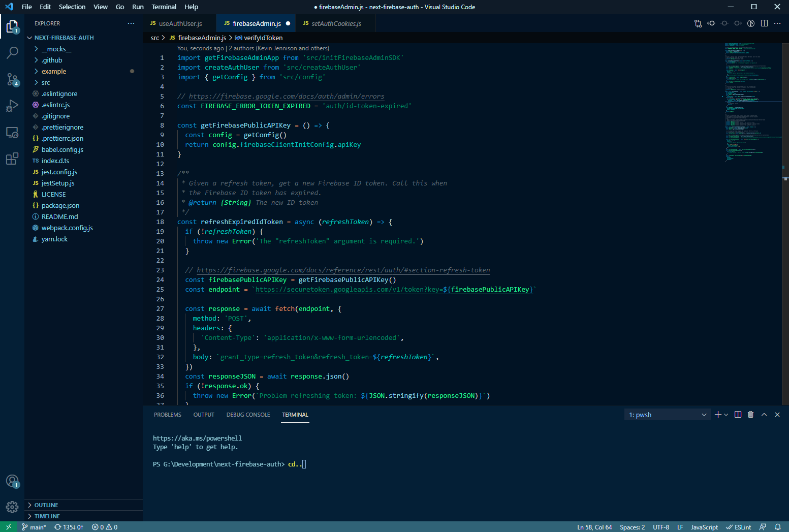The image size is (789, 532).
Task: Switch to the setAuthCookies.js tab
Action: tap(336, 23)
